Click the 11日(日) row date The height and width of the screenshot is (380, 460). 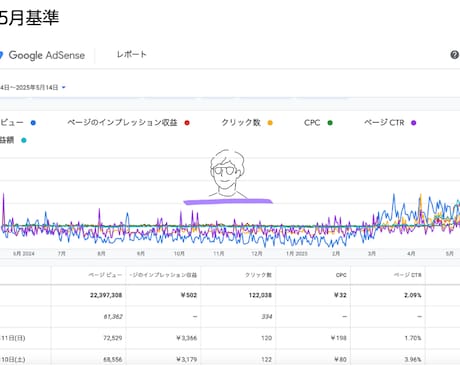click(13, 338)
